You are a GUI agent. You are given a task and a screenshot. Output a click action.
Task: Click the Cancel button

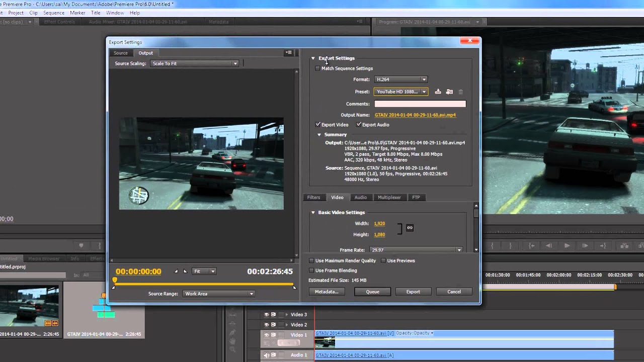coord(454,292)
